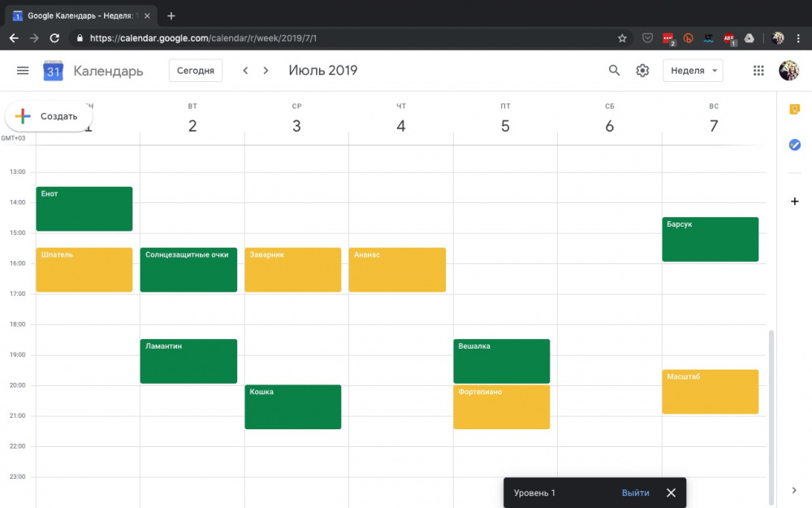Image resolution: width=812 pixels, height=508 pixels.
Task: Open the main hamburger menu
Action: 23,71
